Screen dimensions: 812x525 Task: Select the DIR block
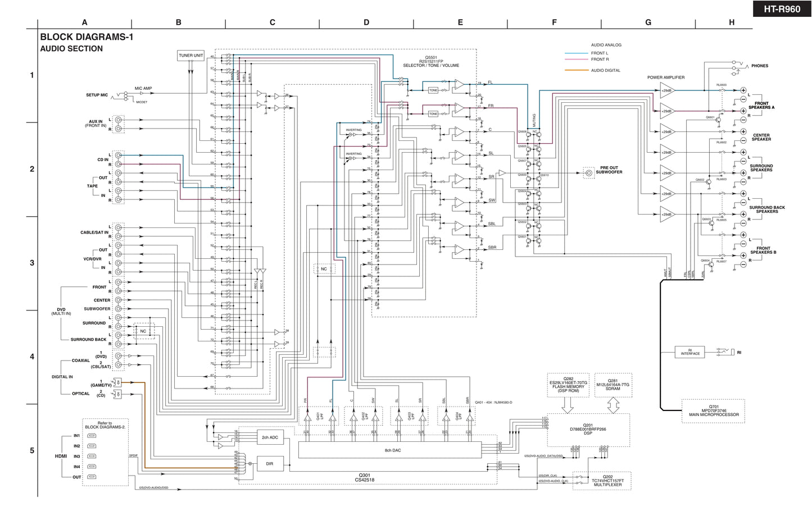click(x=270, y=464)
